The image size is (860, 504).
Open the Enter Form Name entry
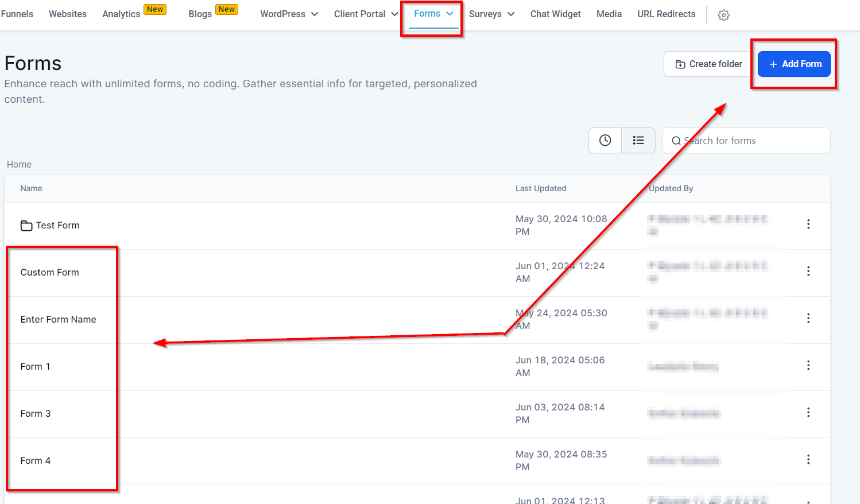tap(58, 319)
